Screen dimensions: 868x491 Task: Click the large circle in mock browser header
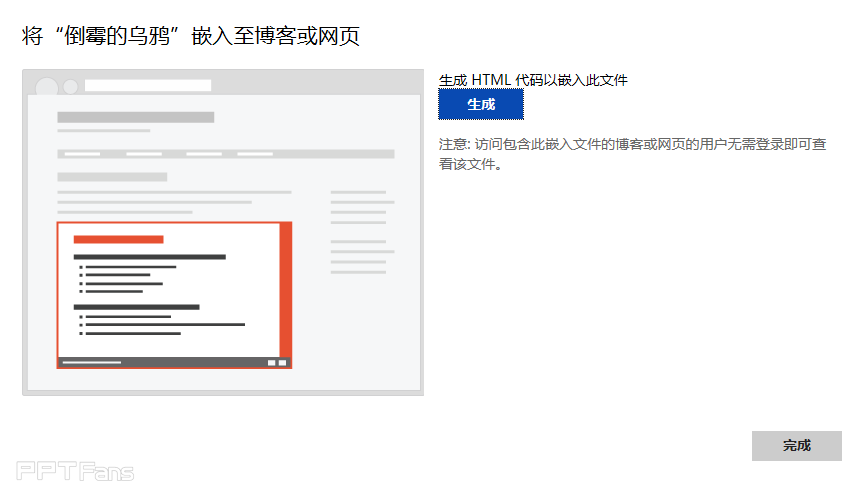(x=46, y=87)
